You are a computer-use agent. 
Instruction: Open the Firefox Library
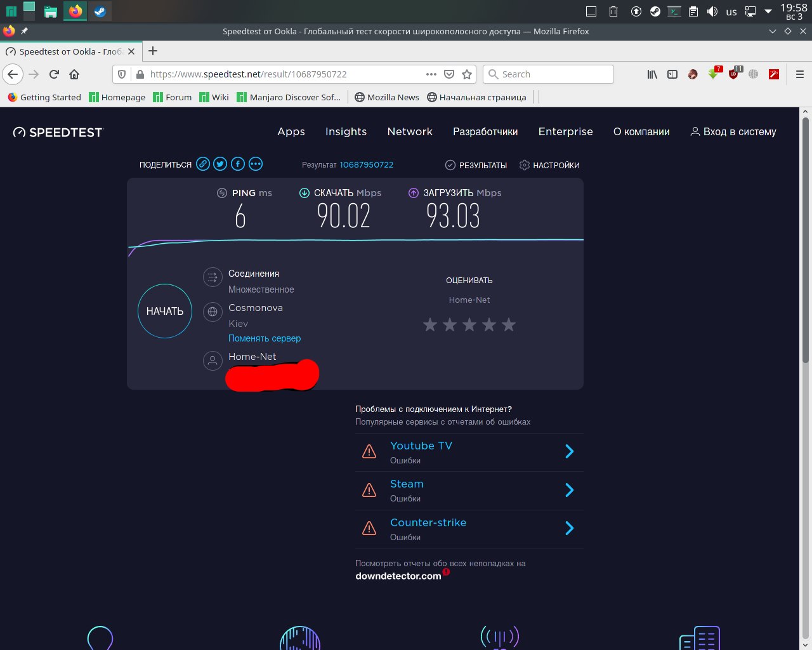[x=652, y=74]
